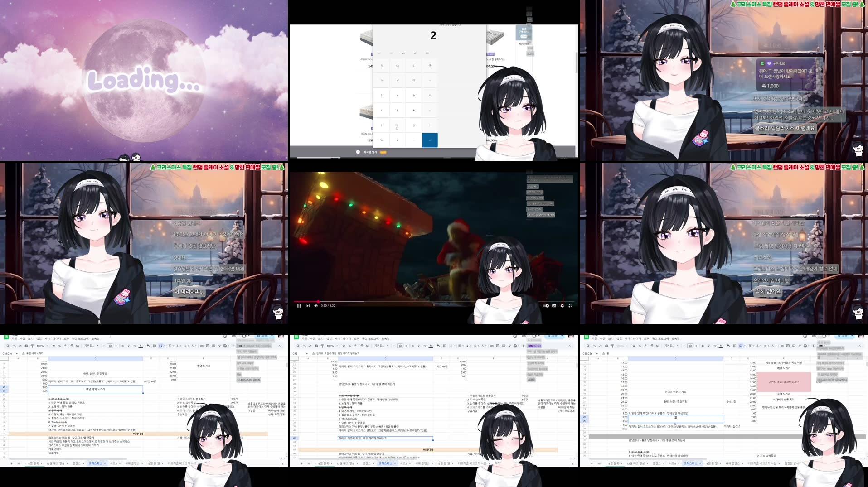
Task: Apply percent format in bottom-left spreadsheet
Action: (x=59, y=346)
